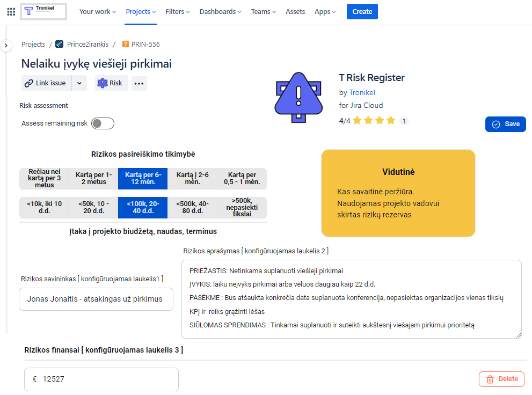This screenshot has height=395, width=532.
Task: Toggle the Assess remaining risk switch
Action: [x=103, y=123]
